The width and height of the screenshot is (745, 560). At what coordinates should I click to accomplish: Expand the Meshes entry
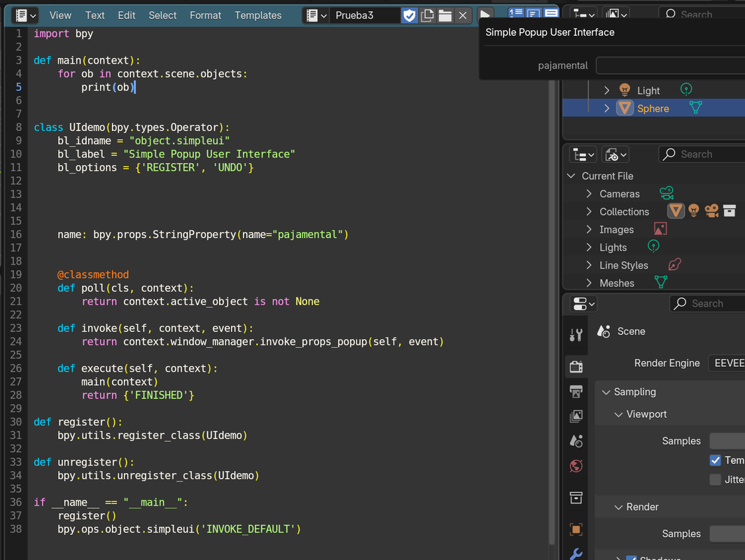[x=589, y=283]
